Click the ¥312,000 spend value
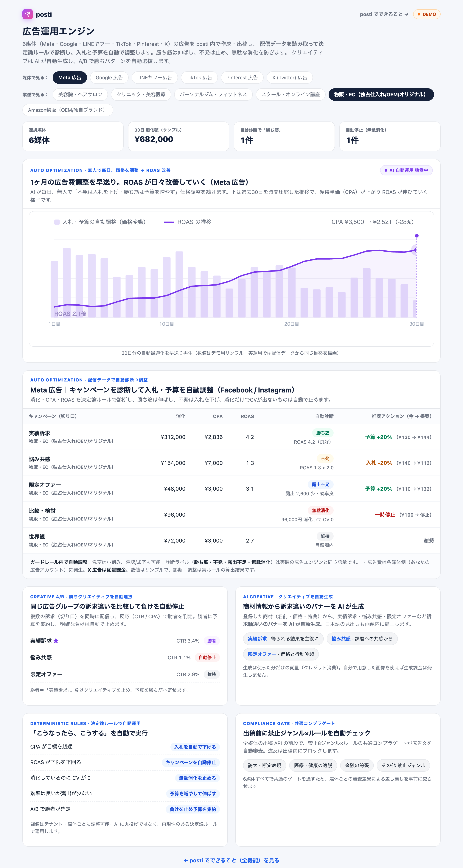This screenshot has width=463, height=868. pos(173,437)
